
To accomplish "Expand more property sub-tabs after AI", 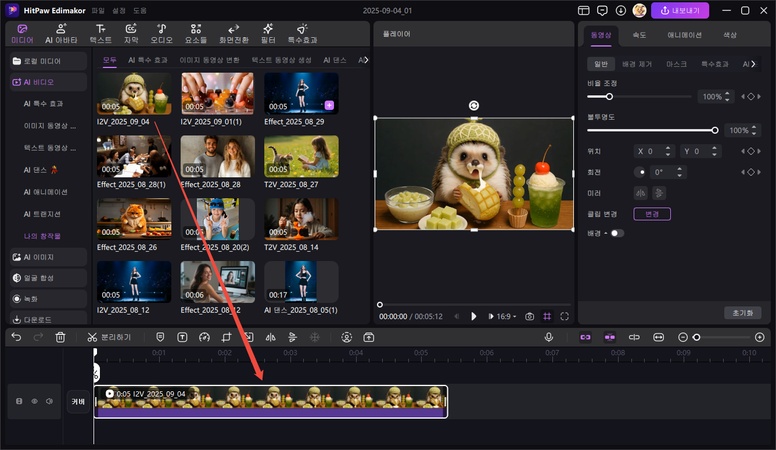I will click(753, 64).
